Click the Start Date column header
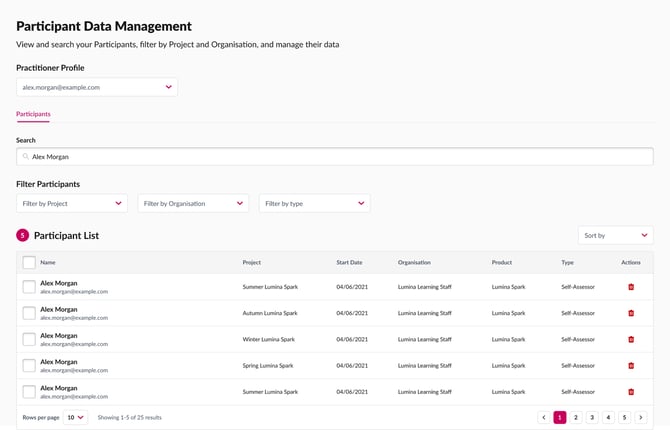670x430 pixels. 349,262
